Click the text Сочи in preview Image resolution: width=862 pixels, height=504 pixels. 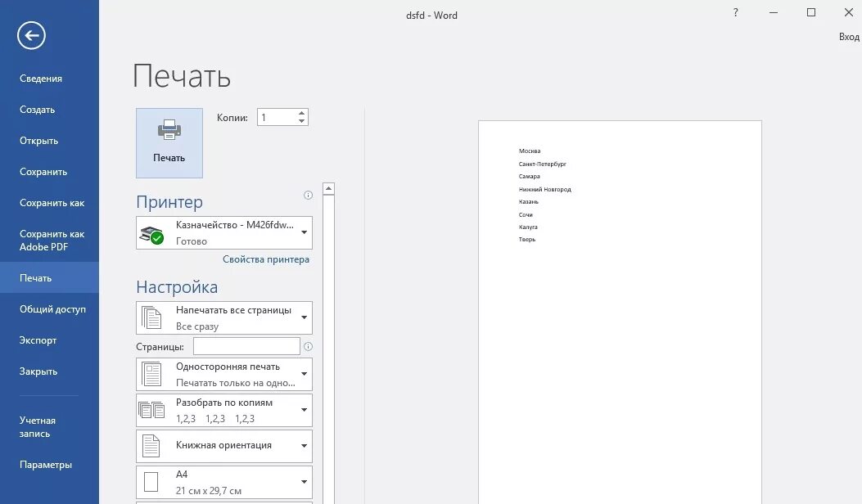526,214
